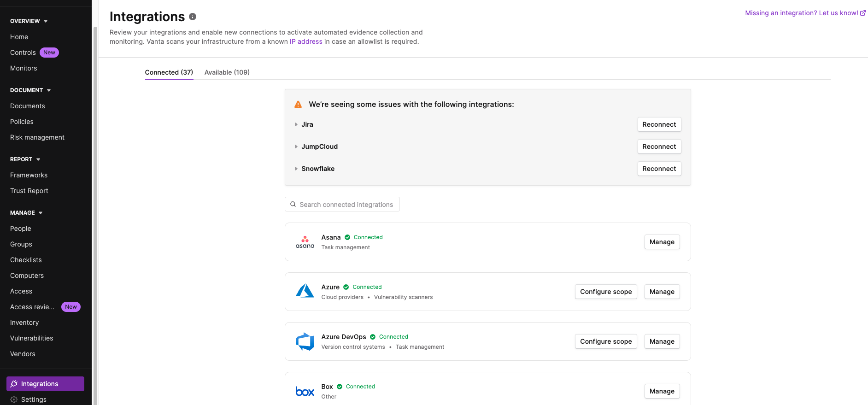The height and width of the screenshot is (405, 868).
Task: Reconnect the JumpCloud integration
Action: click(x=659, y=147)
